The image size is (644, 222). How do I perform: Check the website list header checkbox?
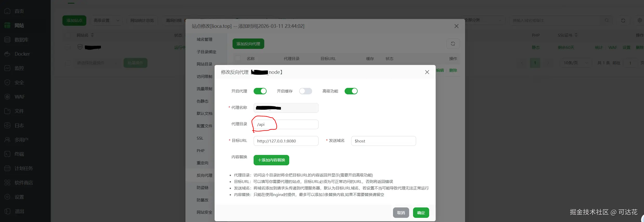[68, 35]
